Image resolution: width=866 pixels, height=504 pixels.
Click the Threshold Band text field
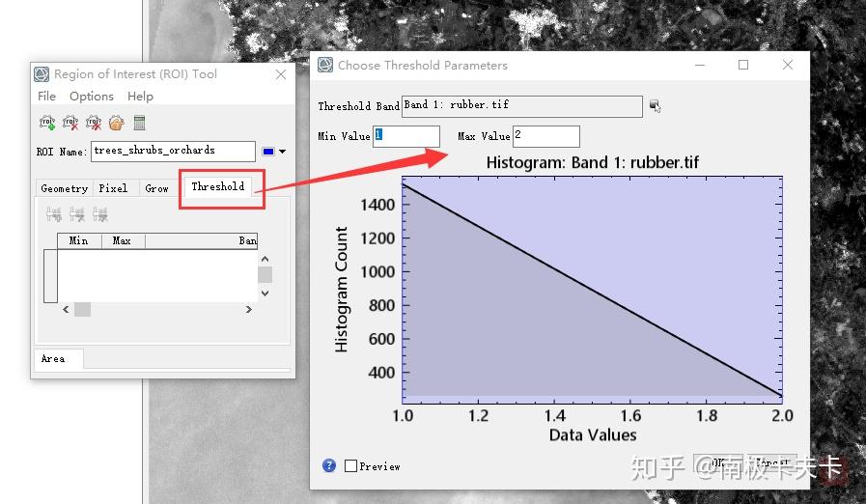tap(522, 106)
